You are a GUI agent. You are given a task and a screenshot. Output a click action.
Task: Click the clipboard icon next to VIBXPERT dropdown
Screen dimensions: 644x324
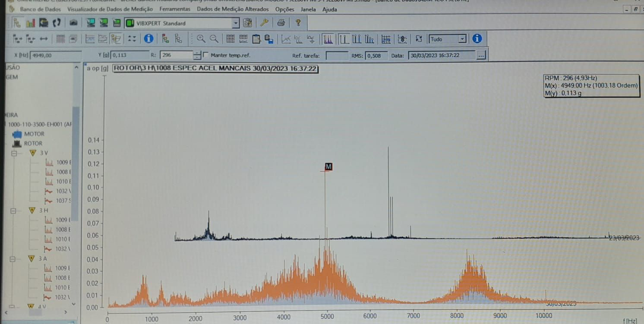[248, 23]
